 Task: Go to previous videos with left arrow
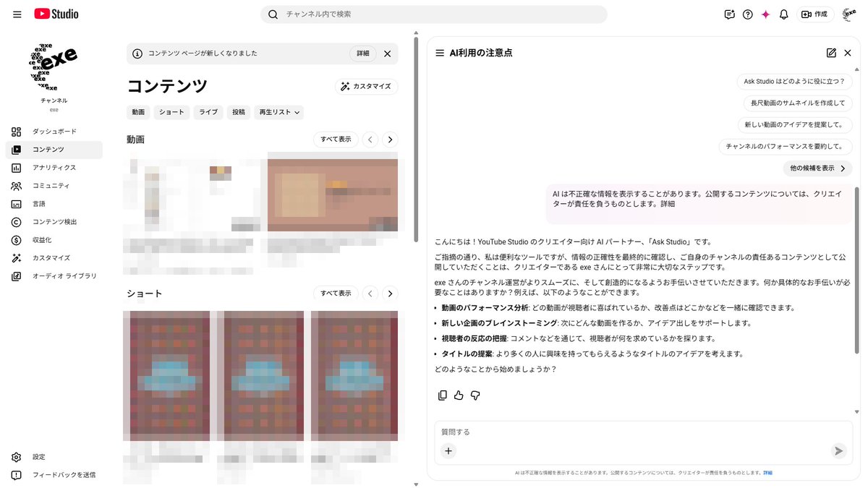(370, 140)
